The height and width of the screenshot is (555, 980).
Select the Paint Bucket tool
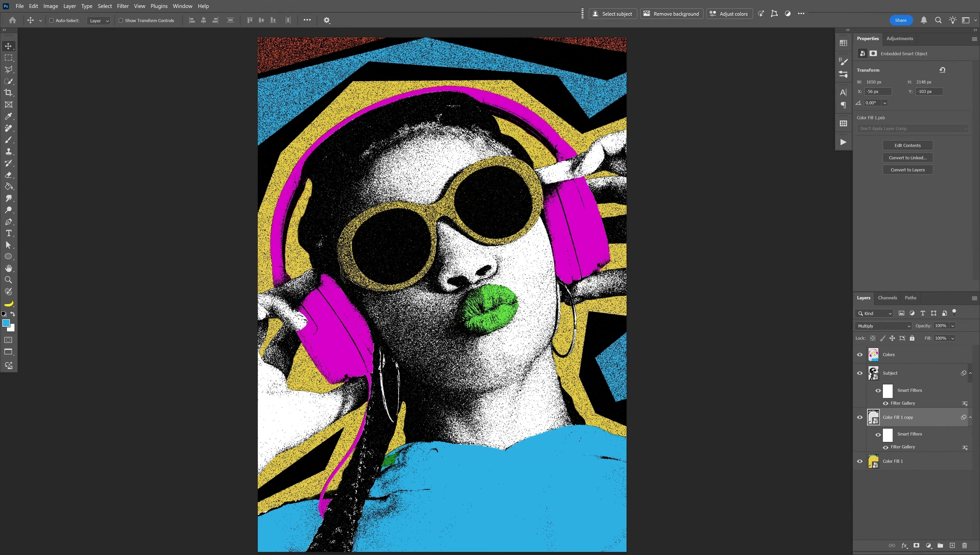coord(8,186)
